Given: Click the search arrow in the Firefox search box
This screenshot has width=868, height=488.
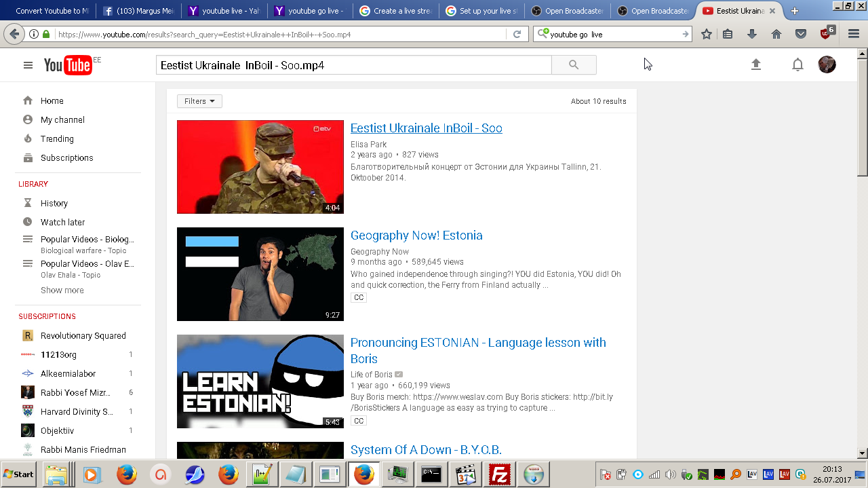Looking at the screenshot, I should (685, 34).
